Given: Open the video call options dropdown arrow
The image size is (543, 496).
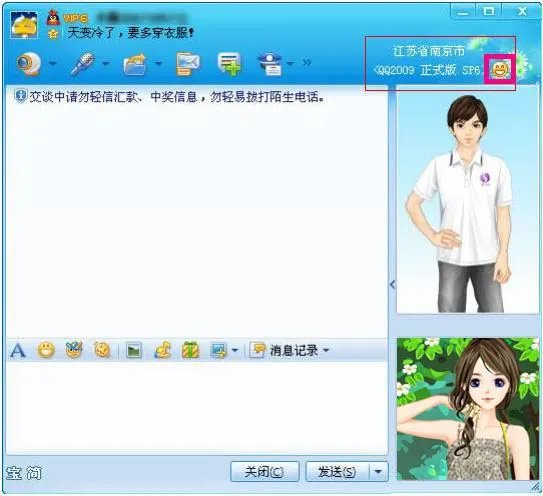Looking at the screenshot, I should coord(53,63).
